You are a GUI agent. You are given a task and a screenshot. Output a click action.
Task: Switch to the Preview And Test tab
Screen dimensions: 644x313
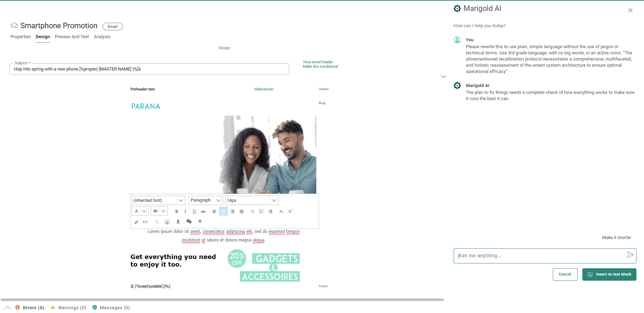[72, 37]
